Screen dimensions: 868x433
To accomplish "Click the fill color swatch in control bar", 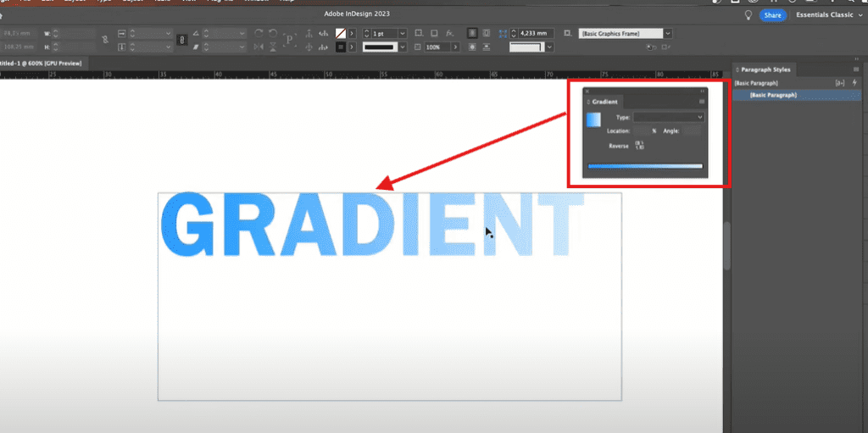I will coord(341,33).
